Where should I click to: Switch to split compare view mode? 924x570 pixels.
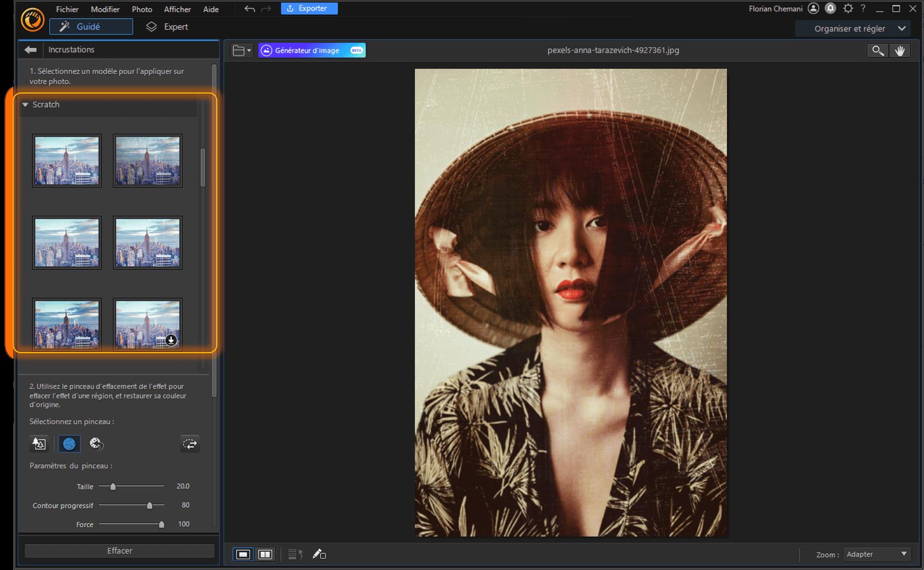point(265,554)
